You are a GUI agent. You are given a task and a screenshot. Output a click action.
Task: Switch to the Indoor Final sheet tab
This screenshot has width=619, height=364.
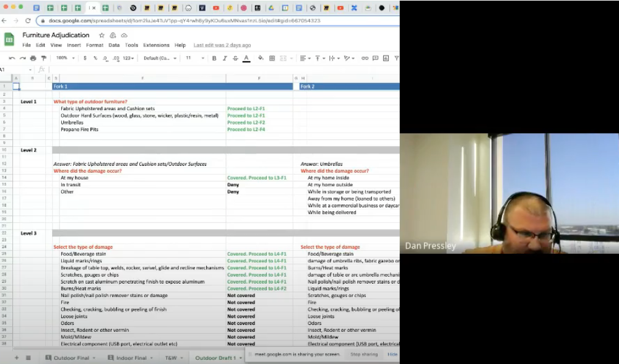click(x=130, y=358)
